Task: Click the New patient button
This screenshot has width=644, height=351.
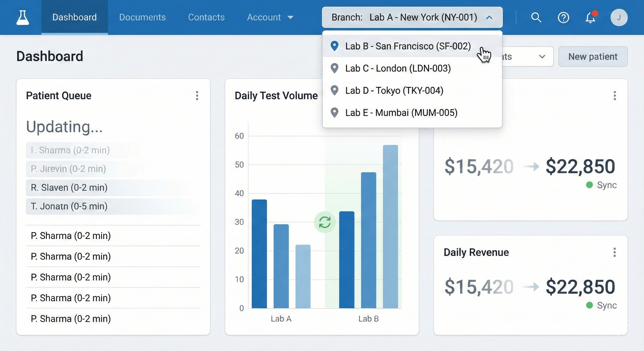Action: click(x=593, y=57)
